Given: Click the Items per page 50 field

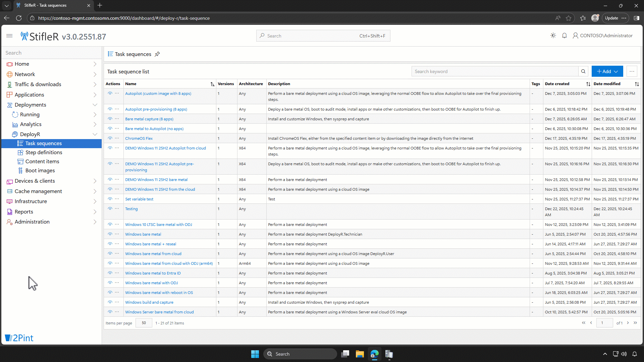Looking at the screenshot, I should pyautogui.click(x=144, y=323).
